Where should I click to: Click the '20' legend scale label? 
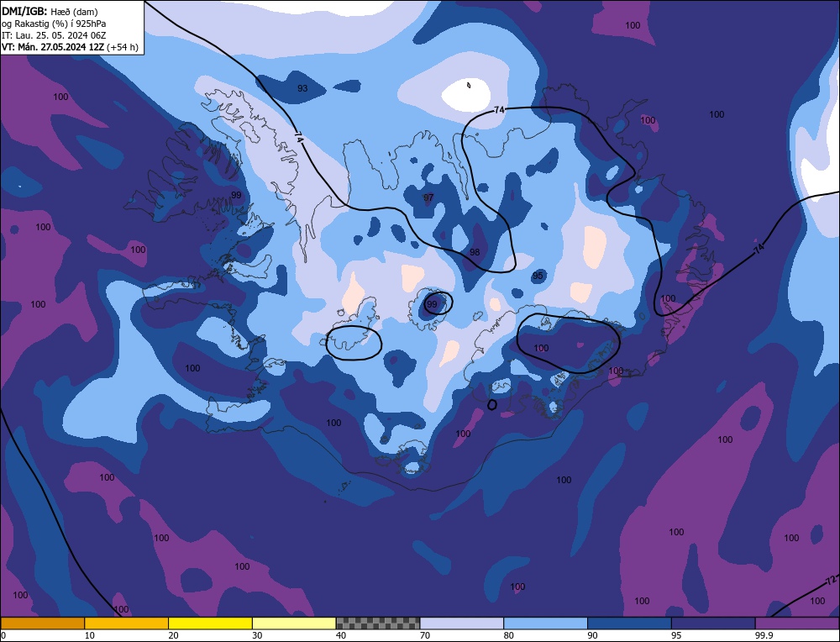(x=174, y=635)
